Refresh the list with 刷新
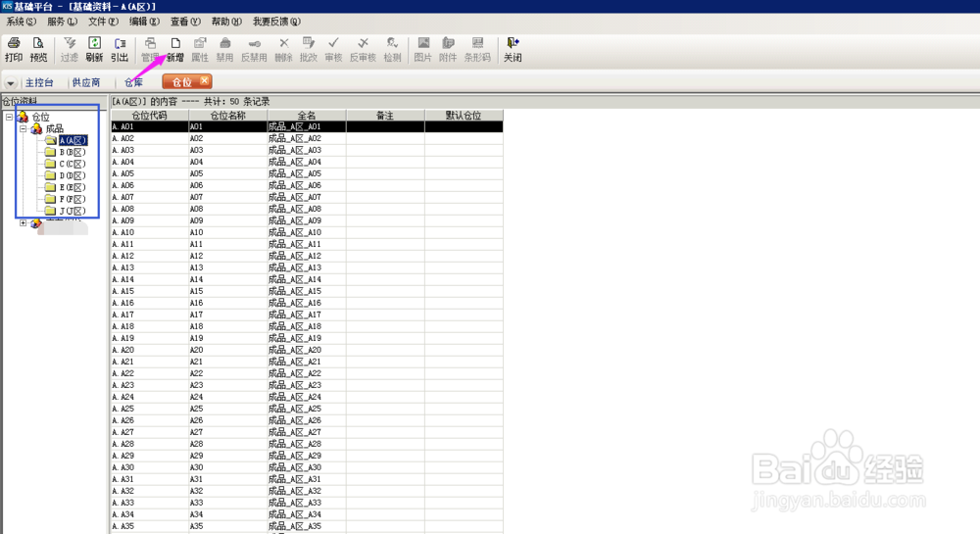980x534 pixels. [x=94, y=49]
